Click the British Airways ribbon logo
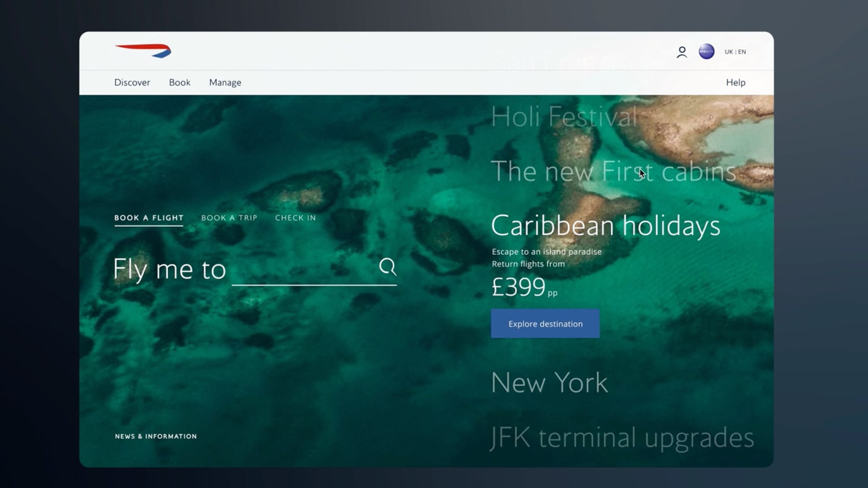 [143, 51]
